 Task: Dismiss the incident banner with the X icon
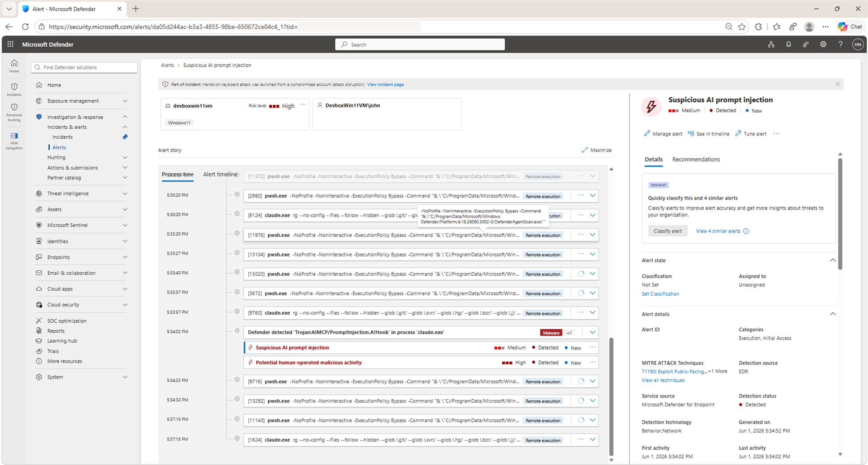pyautogui.click(x=838, y=84)
